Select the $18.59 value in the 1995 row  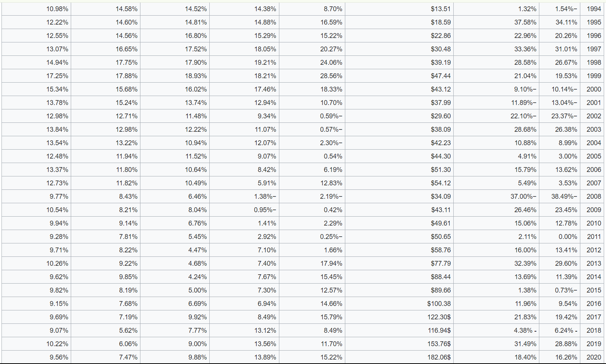pos(441,22)
